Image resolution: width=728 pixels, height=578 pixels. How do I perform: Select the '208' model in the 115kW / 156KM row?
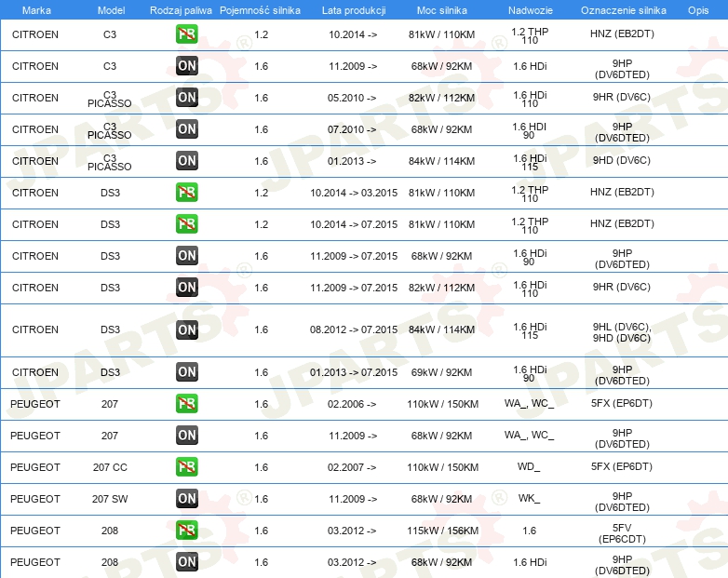110,531
